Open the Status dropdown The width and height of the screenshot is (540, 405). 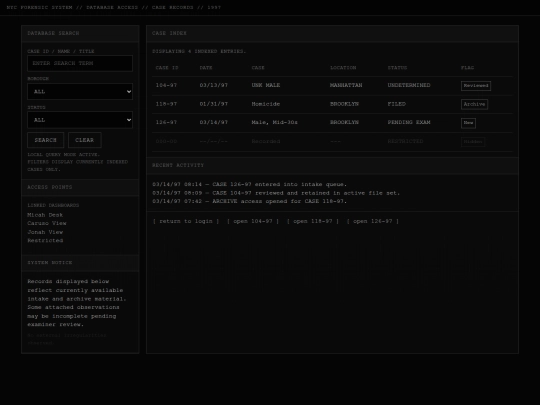click(x=80, y=120)
